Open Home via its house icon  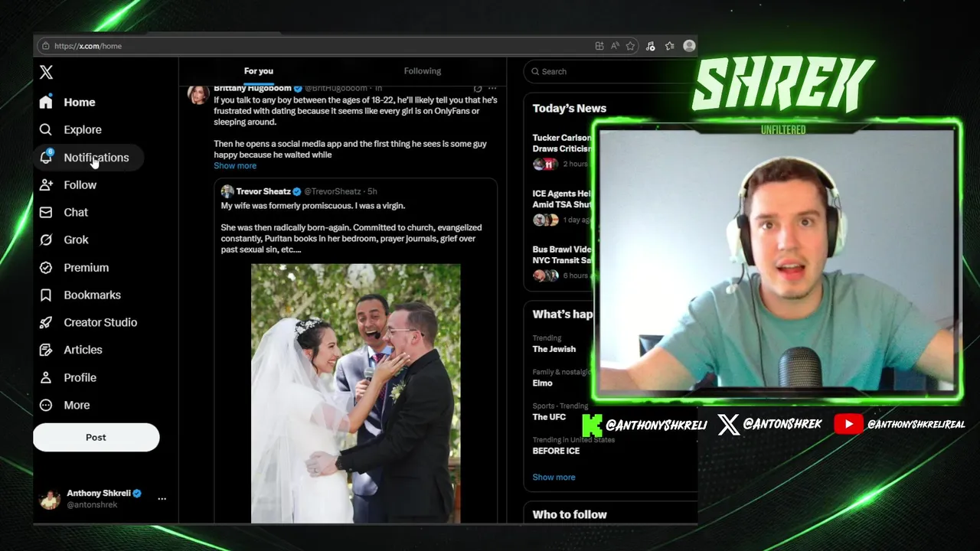tap(46, 102)
